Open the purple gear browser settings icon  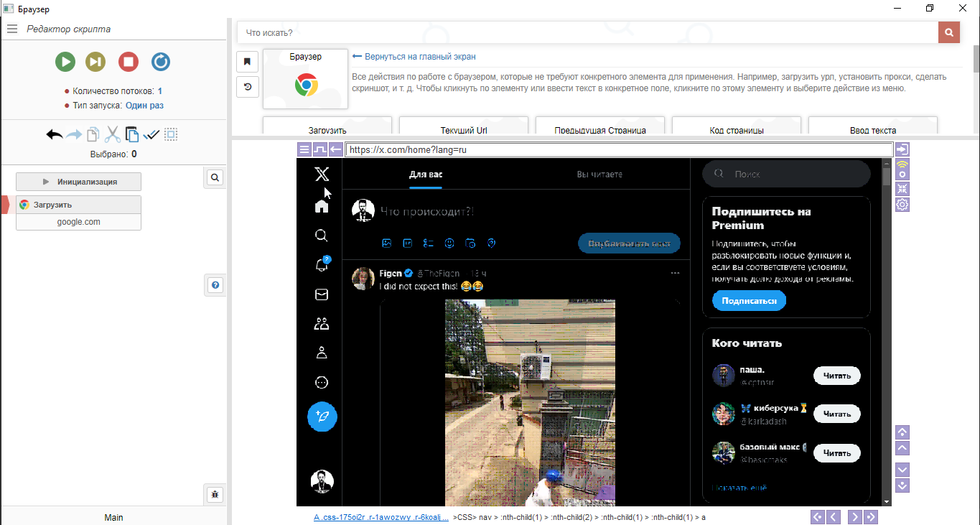click(902, 205)
